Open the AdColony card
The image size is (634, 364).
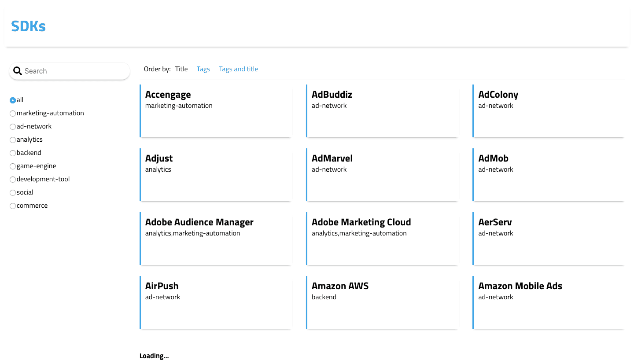pos(549,111)
